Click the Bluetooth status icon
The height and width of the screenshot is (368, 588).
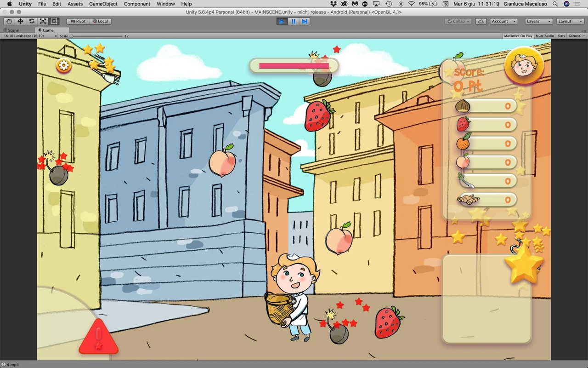click(400, 4)
